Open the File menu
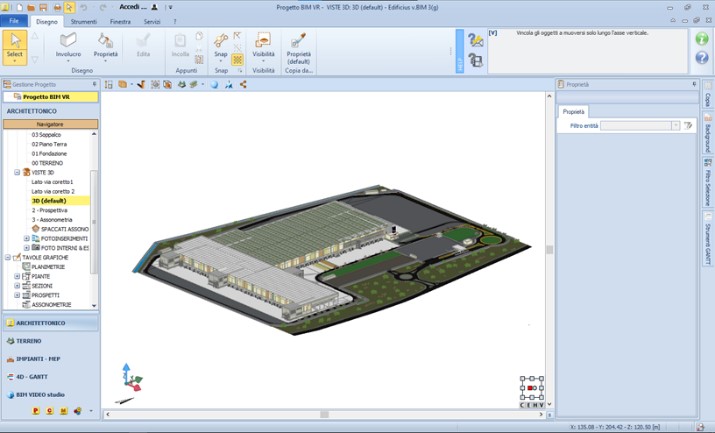The width and height of the screenshot is (715, 433). click(15, 20)
